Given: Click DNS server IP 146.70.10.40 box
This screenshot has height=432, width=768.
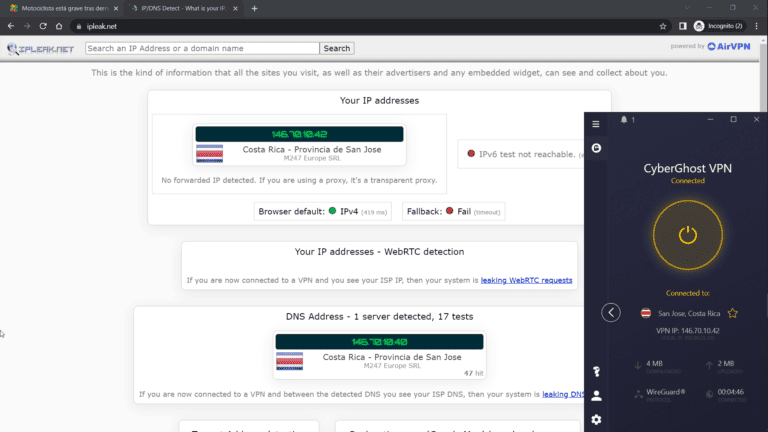Looking at the screenshot, I should pyautogui.click(x=379, y=341).
